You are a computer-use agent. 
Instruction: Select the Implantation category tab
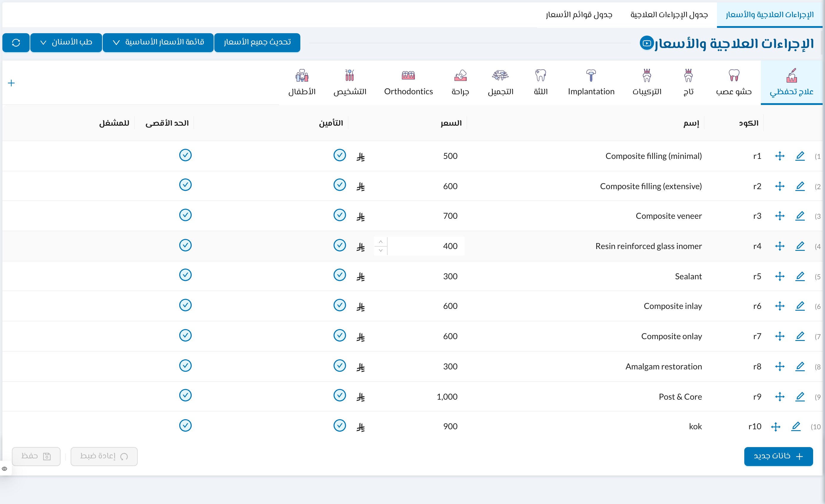point(591,82)
